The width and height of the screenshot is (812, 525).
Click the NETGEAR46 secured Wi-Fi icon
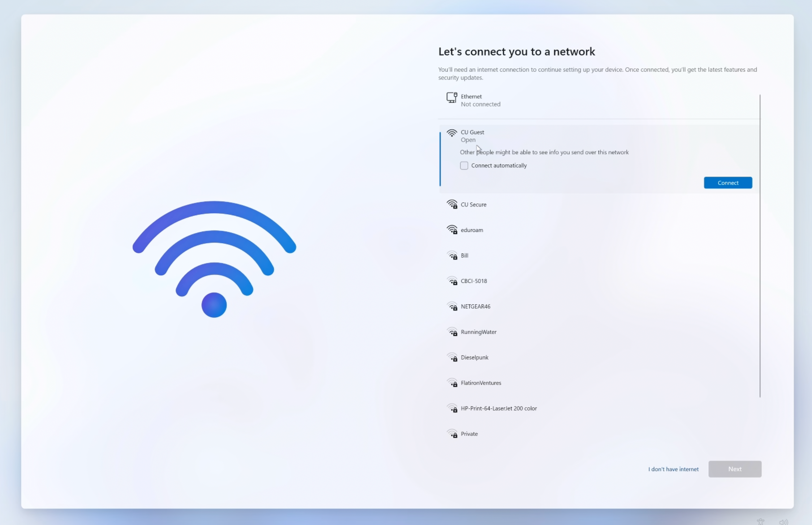click(452, 306)
